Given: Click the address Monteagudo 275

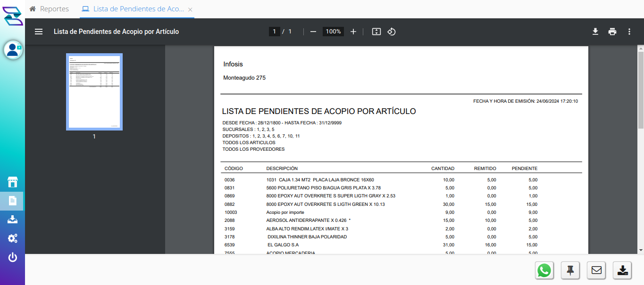Looking at the screenshot, I should pyautogui.click(x=244, y=78).
